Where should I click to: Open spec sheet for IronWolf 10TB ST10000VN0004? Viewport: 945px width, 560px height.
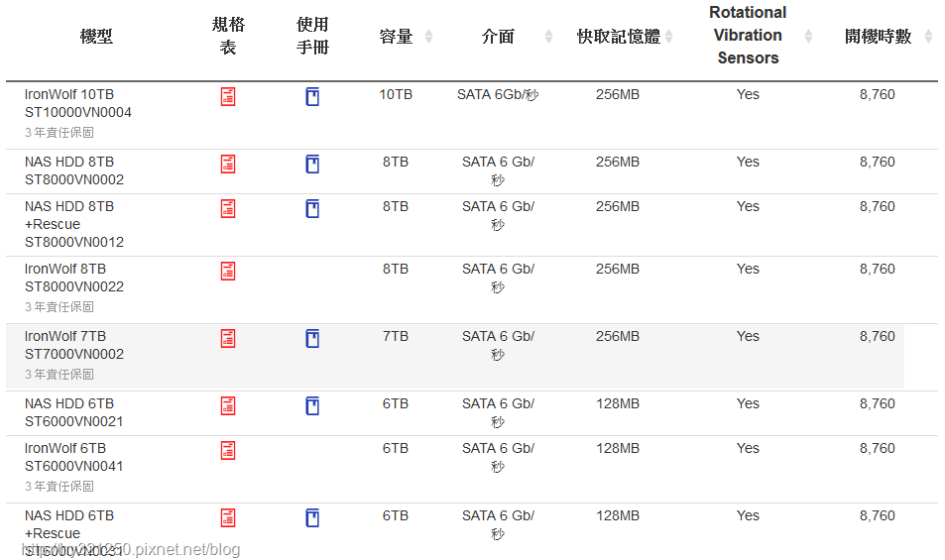(228, 96)
